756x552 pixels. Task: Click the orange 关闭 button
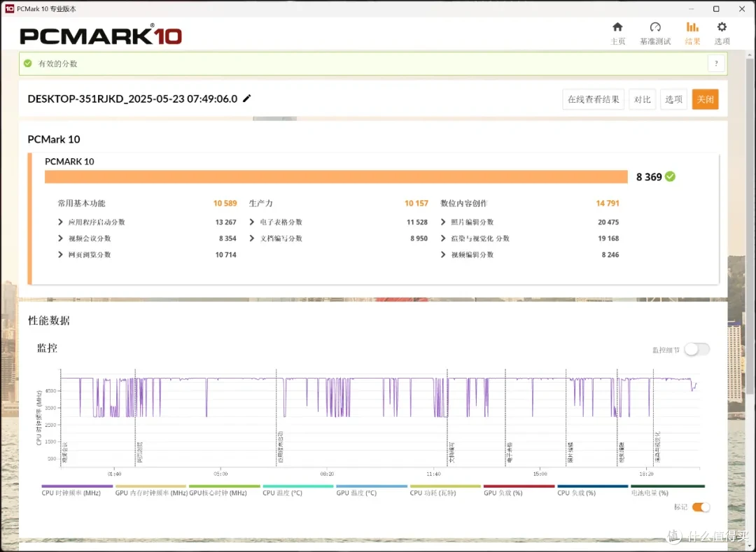pyautogui.click(x=705, y=99)
